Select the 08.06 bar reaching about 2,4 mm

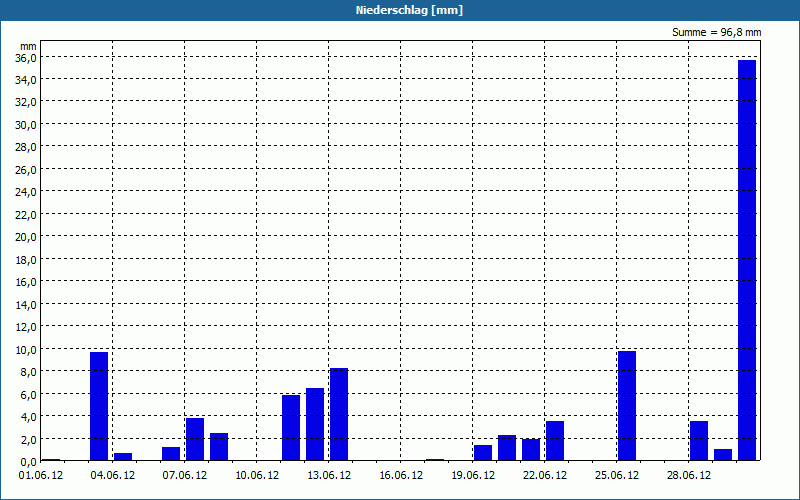(x=219, y=447)
